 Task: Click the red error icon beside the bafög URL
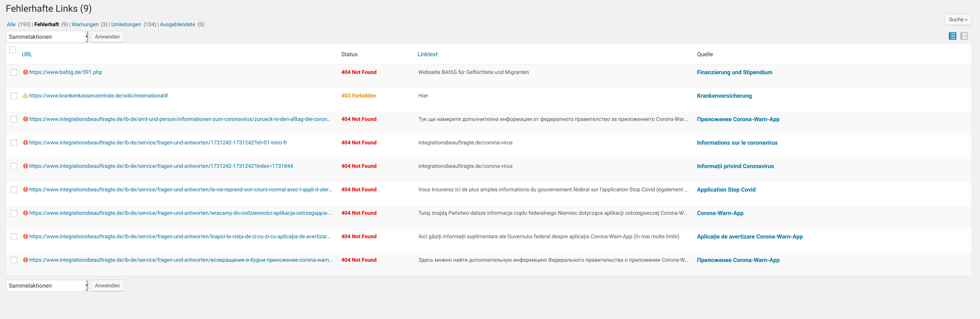click(25, 72)
